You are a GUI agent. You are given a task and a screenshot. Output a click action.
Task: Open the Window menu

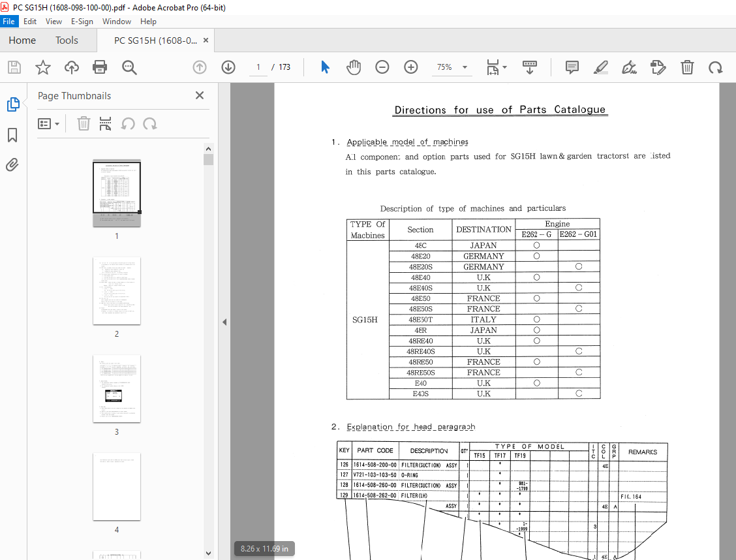116,21
